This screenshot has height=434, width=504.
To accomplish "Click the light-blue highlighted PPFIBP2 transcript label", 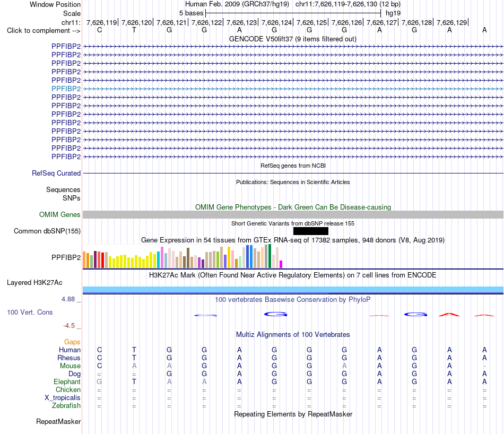I will (x=66, y=89).
